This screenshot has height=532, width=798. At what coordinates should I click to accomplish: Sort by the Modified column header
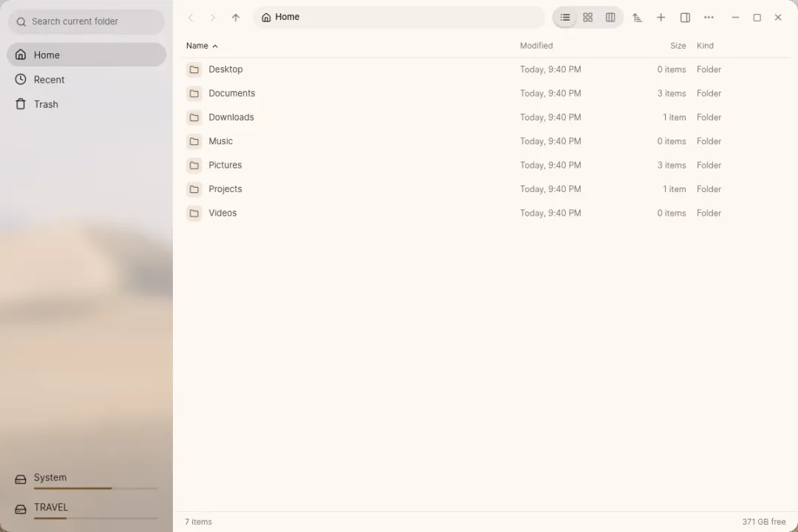pyautogui.click(x=536, y=46)
